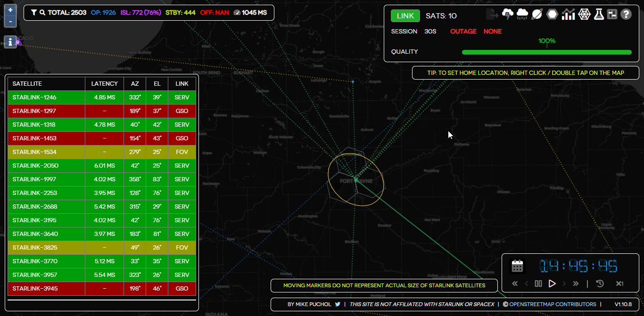Toggle the green LINK button
The width and height of the screenshot is (644, 316).
405,16
